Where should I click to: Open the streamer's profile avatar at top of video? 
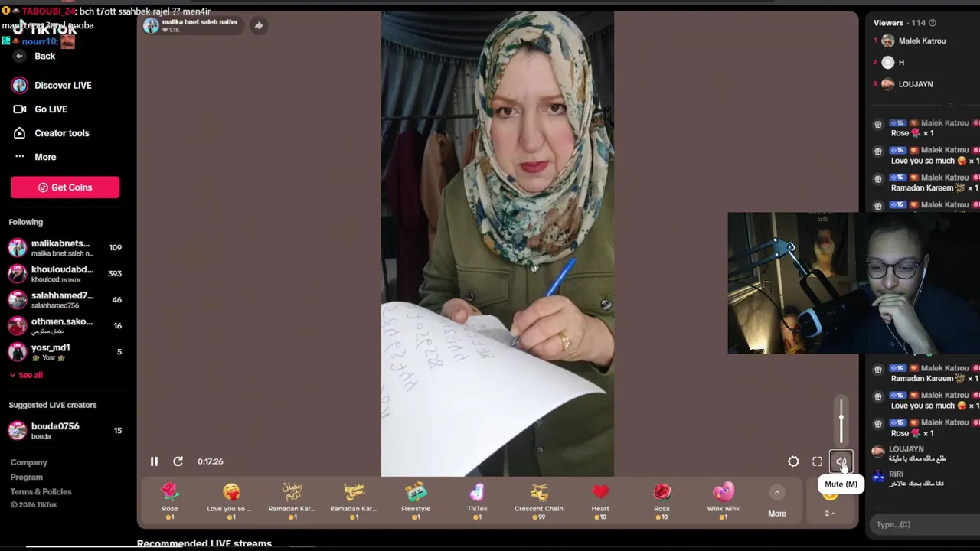tap(151, 26)
